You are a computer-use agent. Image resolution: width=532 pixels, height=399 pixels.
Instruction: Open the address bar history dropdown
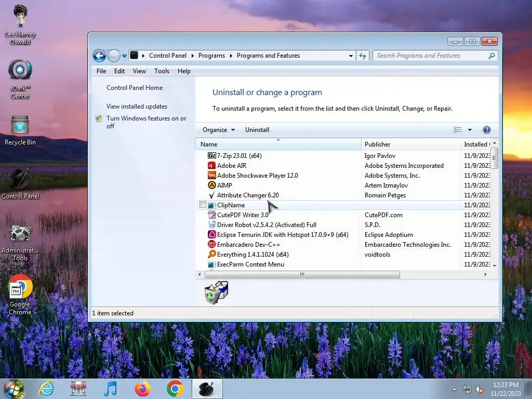(x=351, y=56)
